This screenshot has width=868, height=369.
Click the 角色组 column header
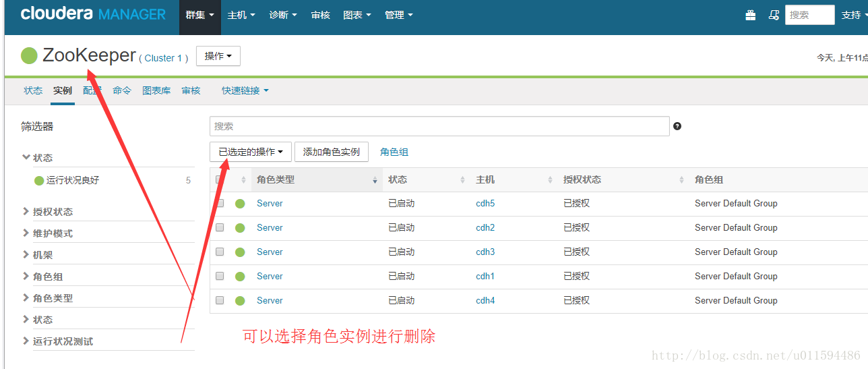pos(709,179)
